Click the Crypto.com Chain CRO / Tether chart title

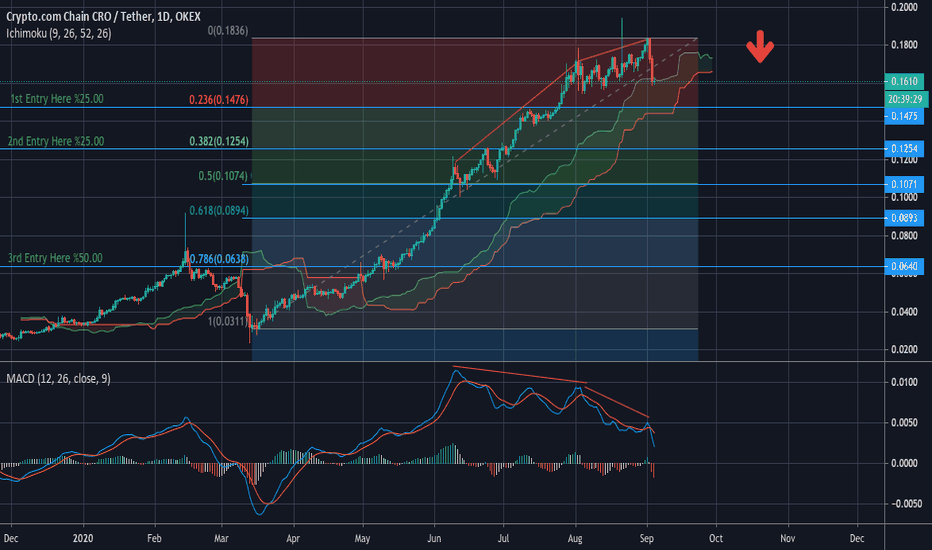(103, 17)
